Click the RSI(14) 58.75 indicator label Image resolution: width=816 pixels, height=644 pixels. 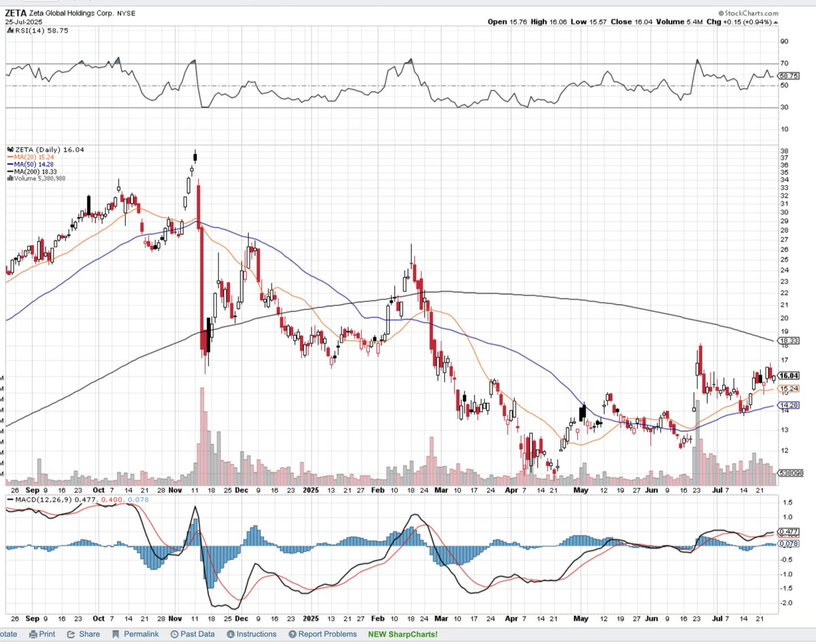(x=39, y=30)
